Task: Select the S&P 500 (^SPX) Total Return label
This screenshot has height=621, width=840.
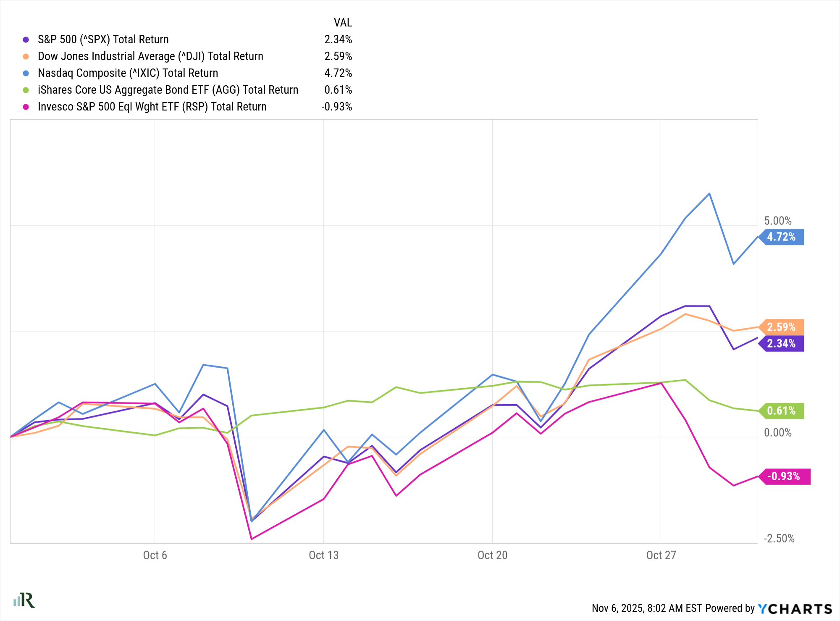Action: coord(103,39)
